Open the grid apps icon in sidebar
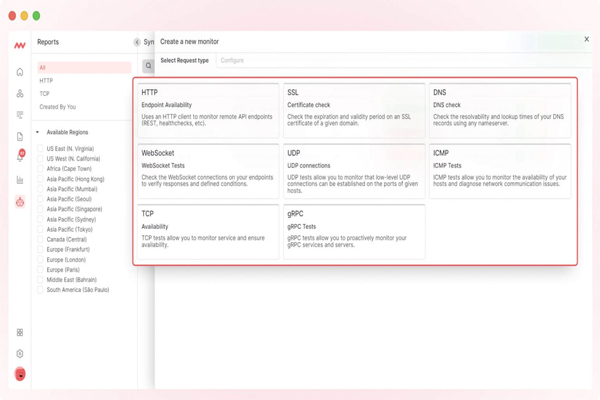 coord(20,332)
